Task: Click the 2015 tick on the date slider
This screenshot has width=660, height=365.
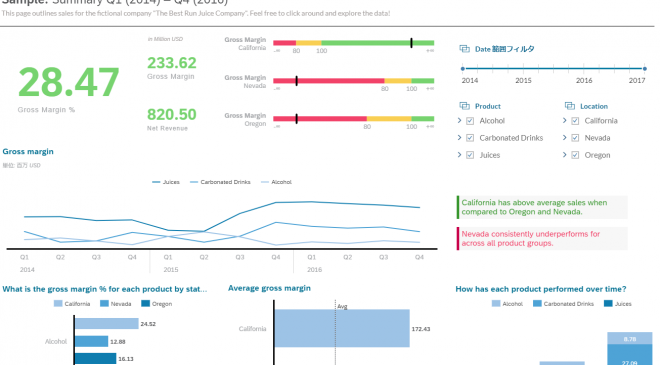Action: [x=523, y=69]
